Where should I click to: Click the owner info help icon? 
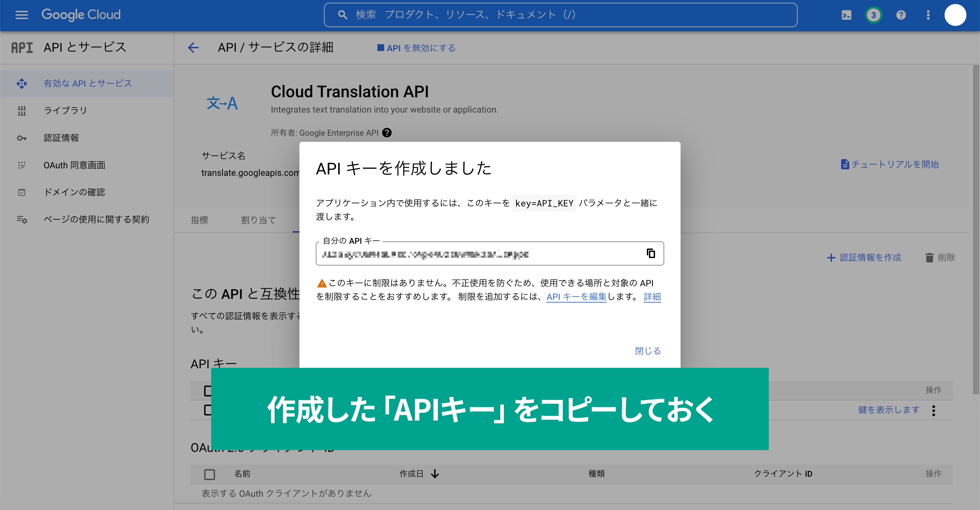click(387, 133)
